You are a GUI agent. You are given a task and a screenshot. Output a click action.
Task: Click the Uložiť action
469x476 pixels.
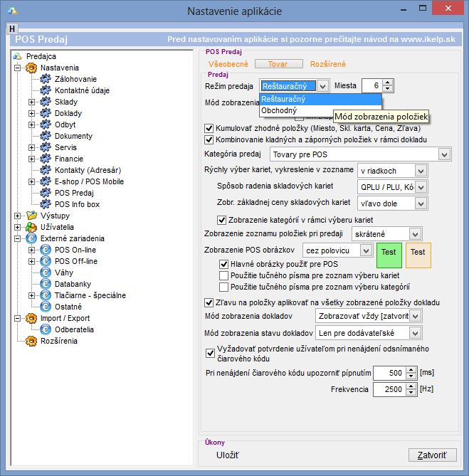(227, 455)
